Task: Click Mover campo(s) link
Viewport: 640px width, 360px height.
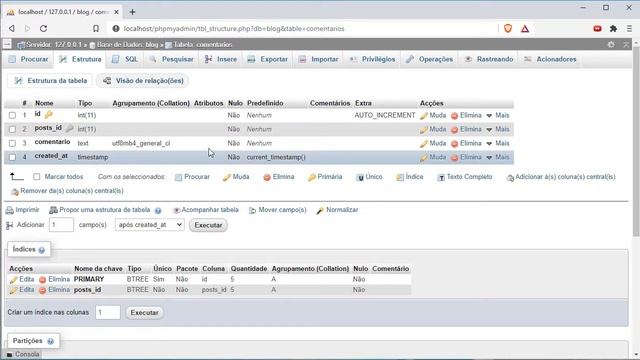Action: [278, 210]
